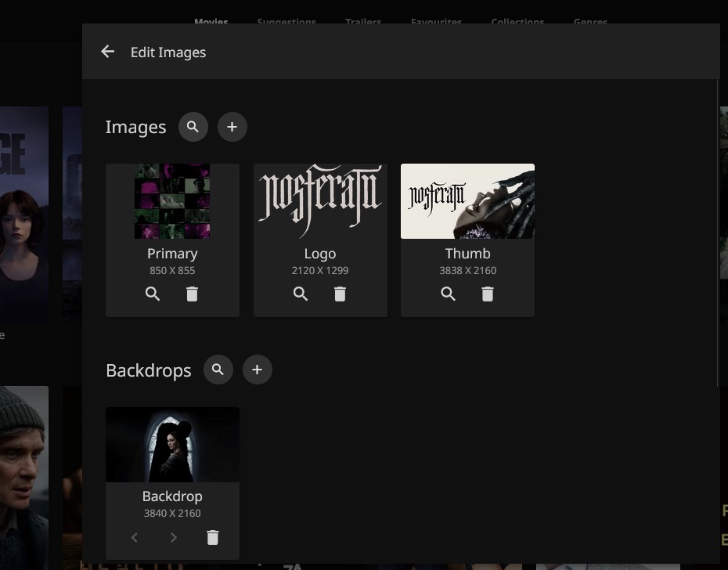Search for a replacement Logo image
Viewport: 728px width, 570px height.
coord(301,294)
